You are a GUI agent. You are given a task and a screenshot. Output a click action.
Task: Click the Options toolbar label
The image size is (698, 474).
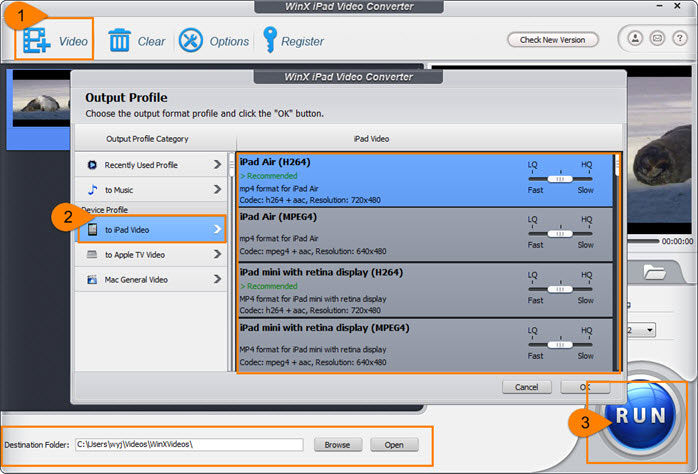229,41
